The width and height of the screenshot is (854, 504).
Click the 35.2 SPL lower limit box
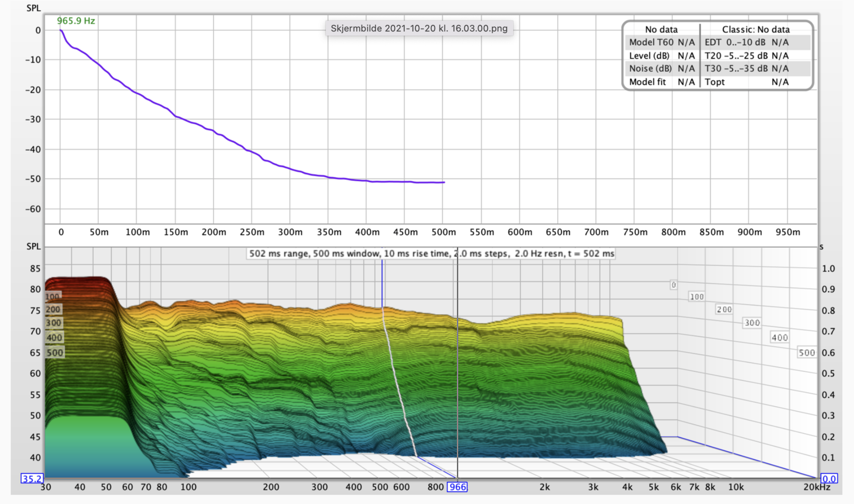(x=32, y=478)
